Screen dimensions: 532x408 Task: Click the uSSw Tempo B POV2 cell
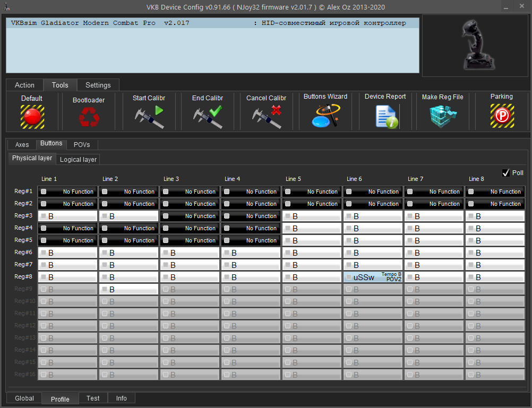(x=373, y=277)
